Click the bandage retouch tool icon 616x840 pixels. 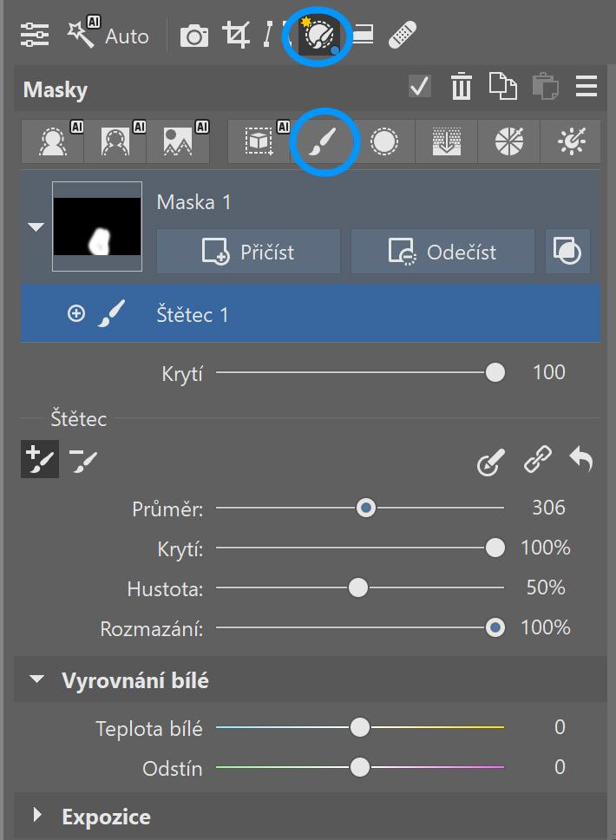click(402, 36)
